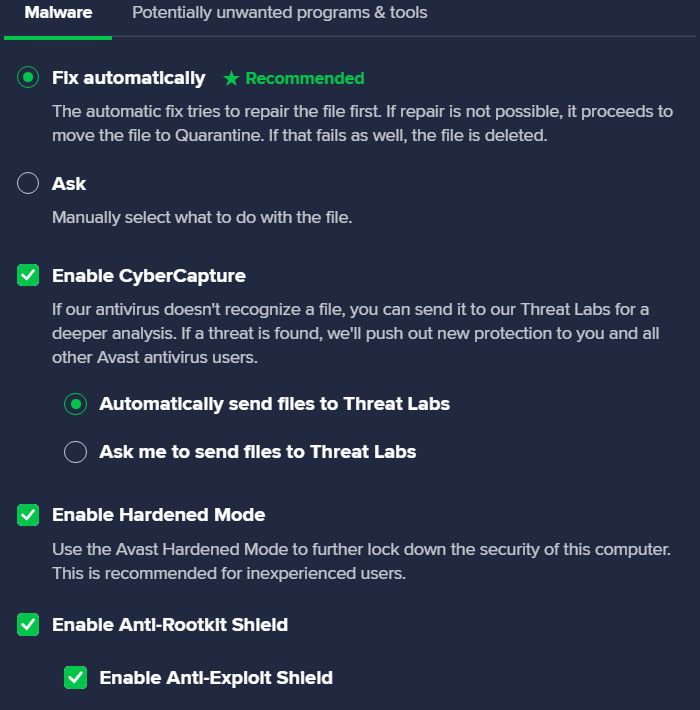Switch to the Malware tab
Viewport: 700px width, 710px height.
pos(58,13)
